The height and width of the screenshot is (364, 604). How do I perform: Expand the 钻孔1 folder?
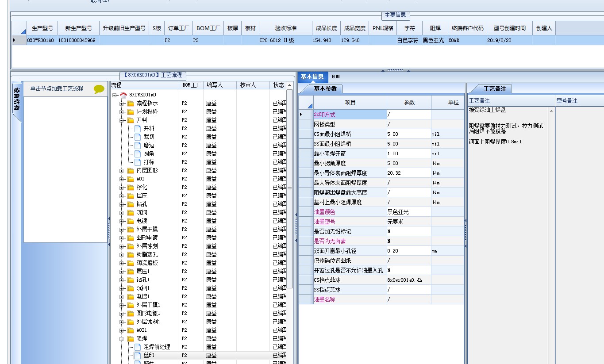[x=121, y=280]
